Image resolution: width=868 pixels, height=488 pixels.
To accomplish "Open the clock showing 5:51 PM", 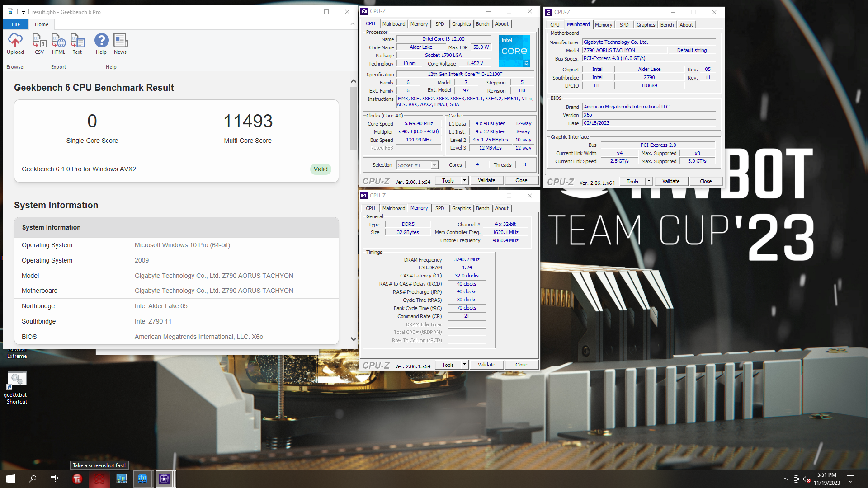I will [827, 479].
